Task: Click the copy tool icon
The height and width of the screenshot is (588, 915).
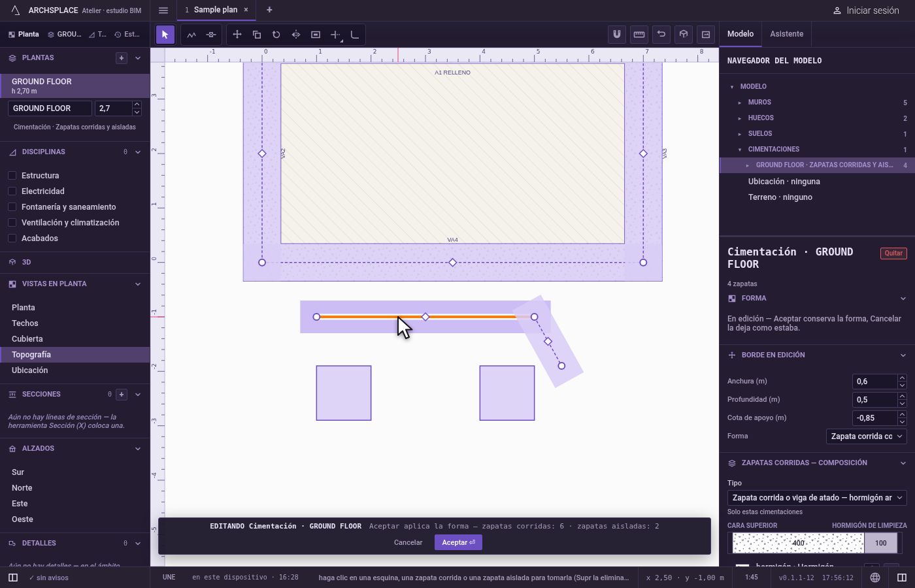Action: point(257,35)
